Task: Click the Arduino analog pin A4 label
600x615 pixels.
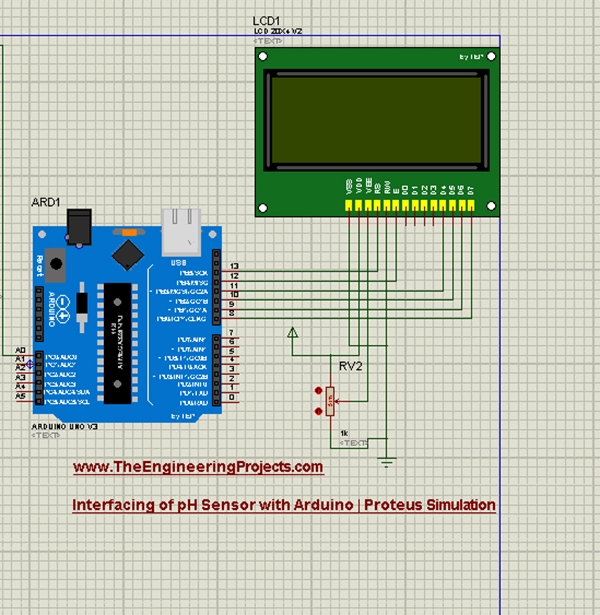Action: (x=20, y=387)
